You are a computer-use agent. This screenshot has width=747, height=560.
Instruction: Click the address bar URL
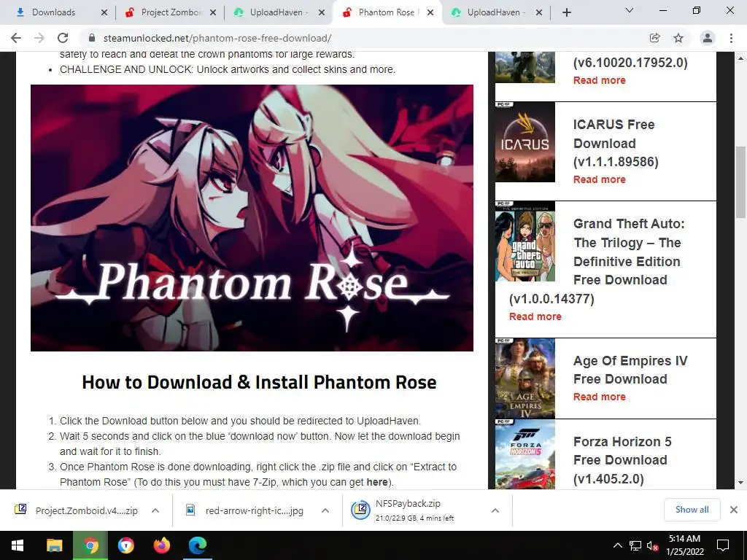click(x=217, y=38)
